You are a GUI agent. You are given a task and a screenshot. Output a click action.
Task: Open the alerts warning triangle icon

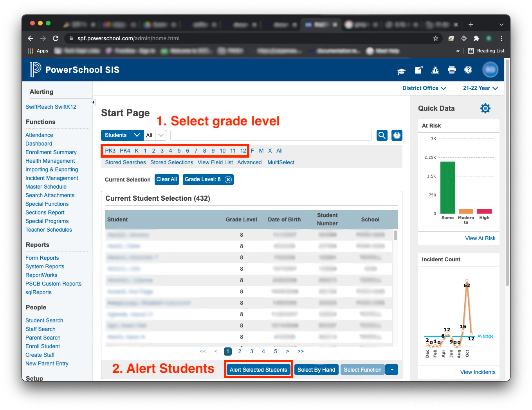coord(435,70)
